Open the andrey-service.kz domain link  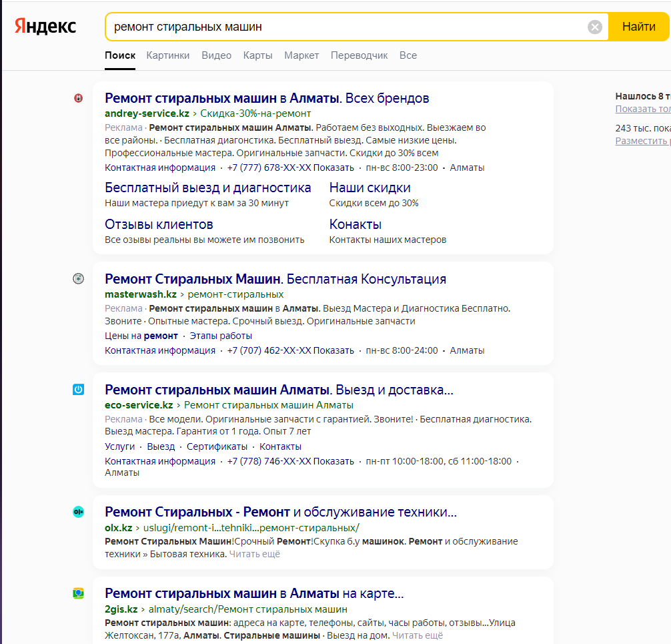point(147,113)
